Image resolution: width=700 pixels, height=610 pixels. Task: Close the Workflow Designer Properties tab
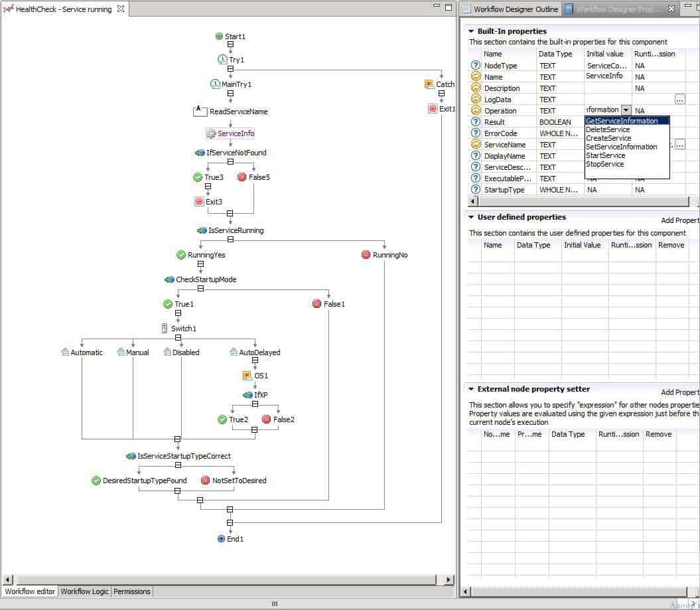point(671,9)
